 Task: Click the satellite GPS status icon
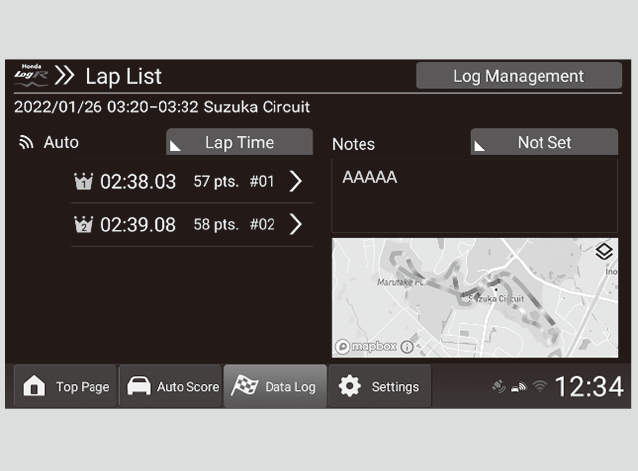(499, 387)
